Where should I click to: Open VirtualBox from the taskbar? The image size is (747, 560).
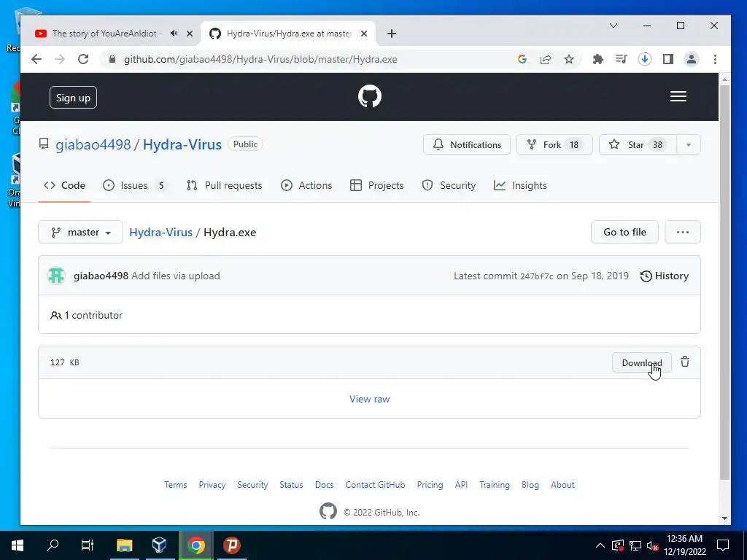click(160, 545)
